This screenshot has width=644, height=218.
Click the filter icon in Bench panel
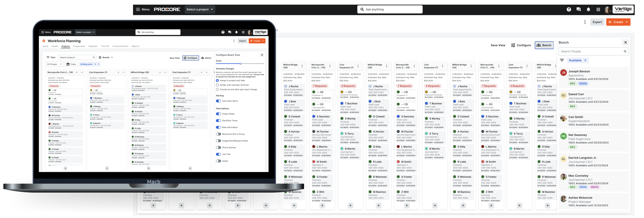(x=562, y=60)
